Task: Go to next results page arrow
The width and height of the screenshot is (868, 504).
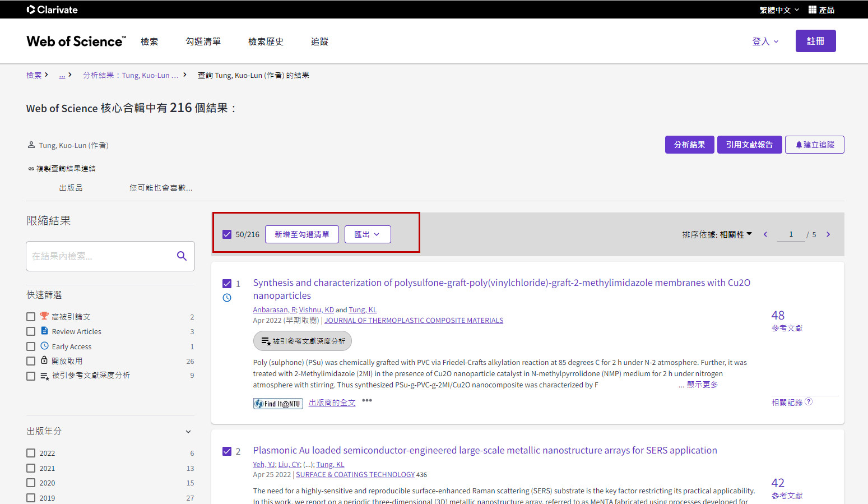Action: click(828, 234)
